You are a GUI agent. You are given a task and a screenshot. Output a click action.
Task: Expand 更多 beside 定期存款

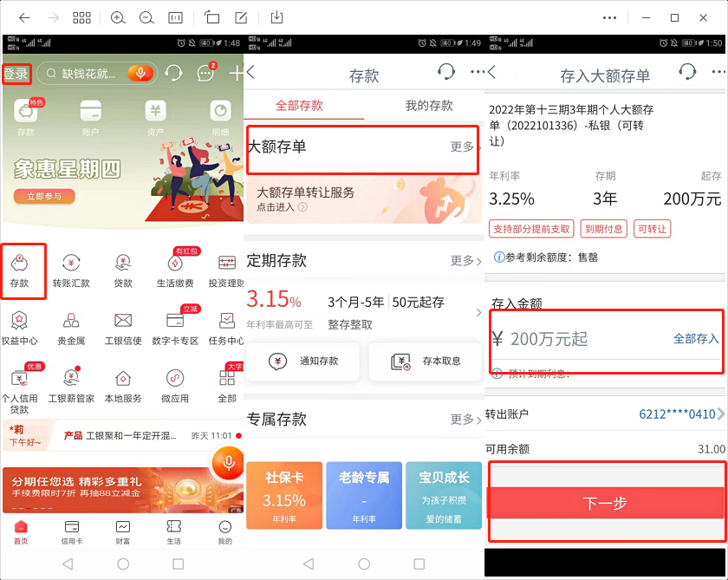pyautogui.click(x=461, y=261)
